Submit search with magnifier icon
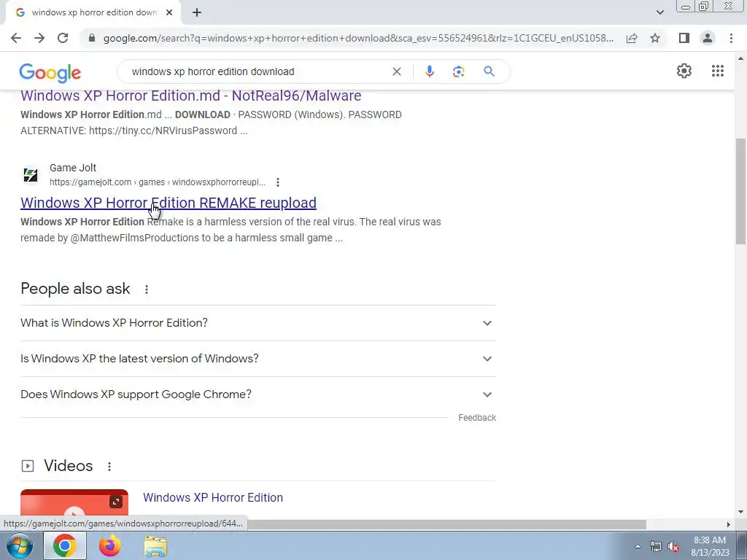 click(489, 71)
